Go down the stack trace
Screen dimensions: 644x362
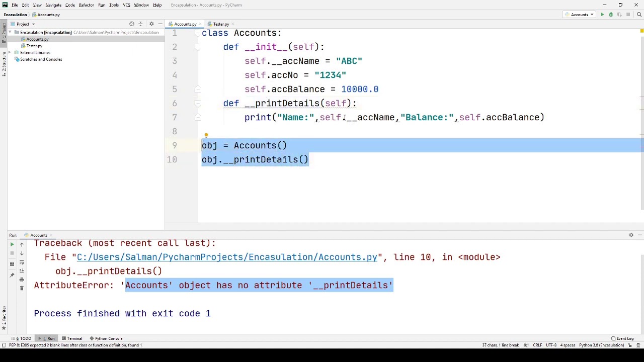(x=22, y=253)
